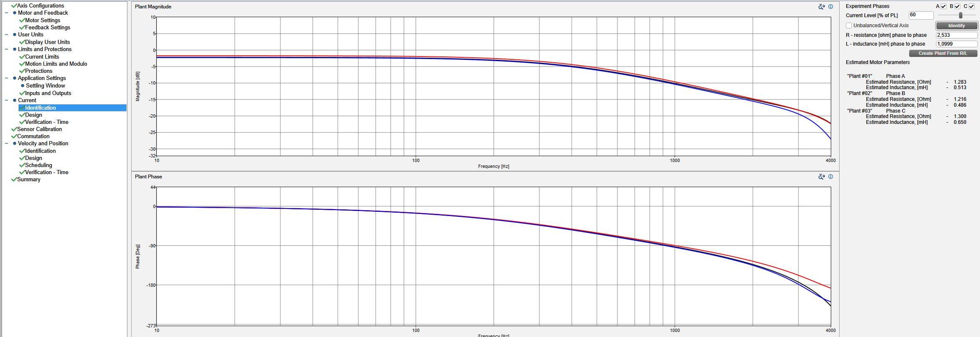Click zoom tool icon on Plant Phase plot
The height and width of the screenshot is (337, 980).
(821, 177)
